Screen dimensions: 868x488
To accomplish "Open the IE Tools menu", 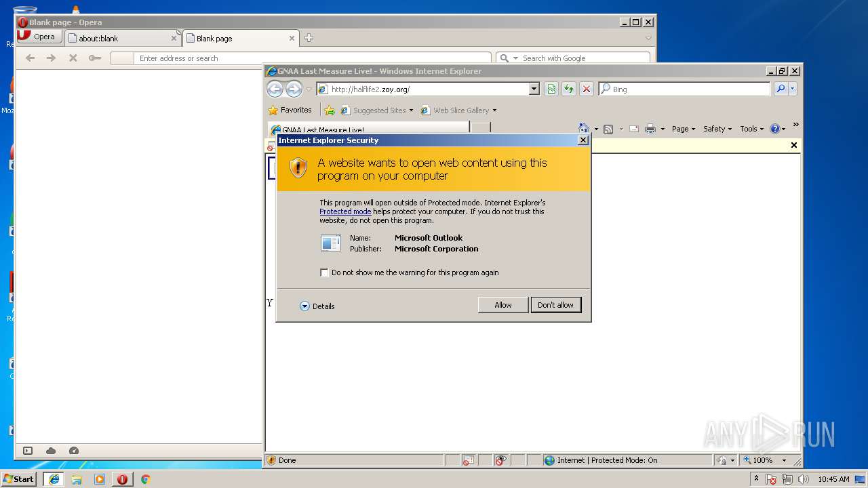I will tap(751, 129).
